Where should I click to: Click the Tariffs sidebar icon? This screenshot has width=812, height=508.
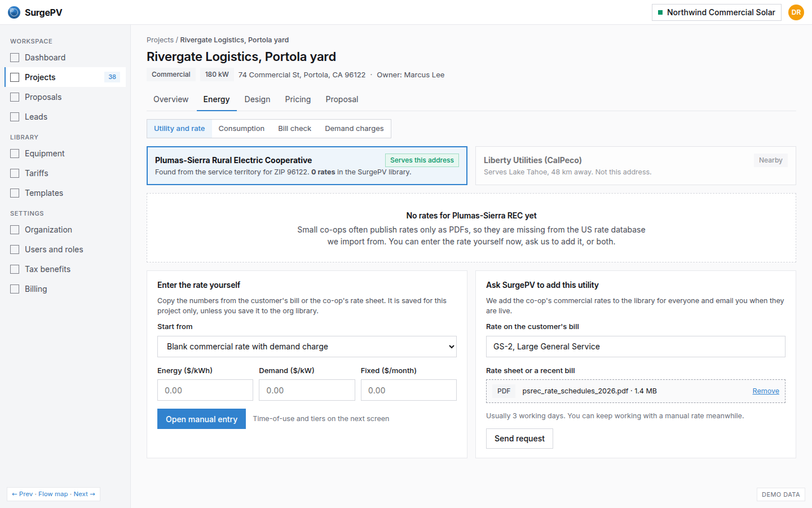15,173
